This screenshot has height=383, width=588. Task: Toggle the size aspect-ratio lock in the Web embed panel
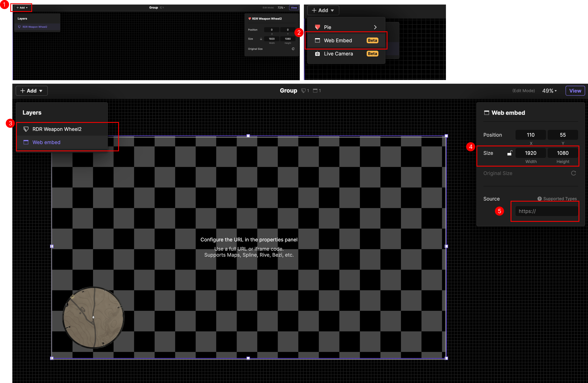click(x=510, y=153)
